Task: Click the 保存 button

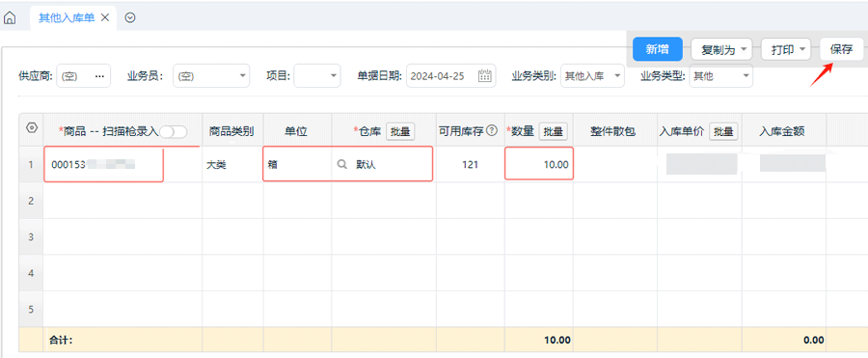Action: tap(841, 49)
